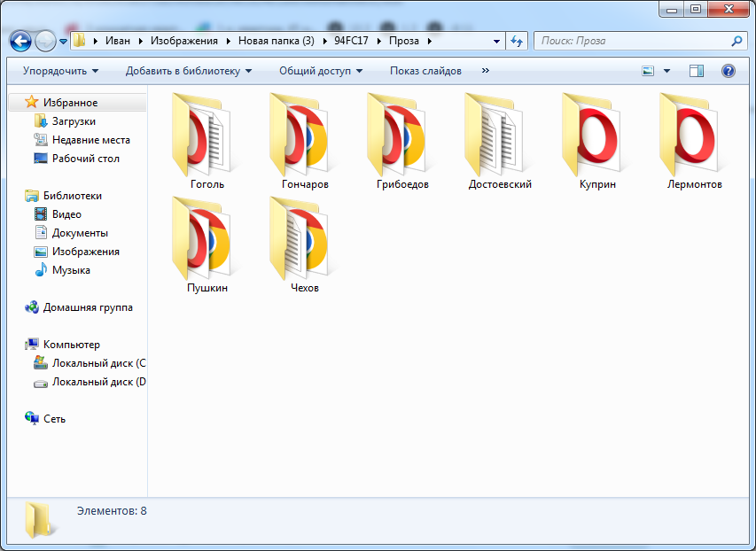This screenshot has width=756, height=551.
Task: Expand the arrow after Иван in breadcrumb
Action: pos(140,41)
